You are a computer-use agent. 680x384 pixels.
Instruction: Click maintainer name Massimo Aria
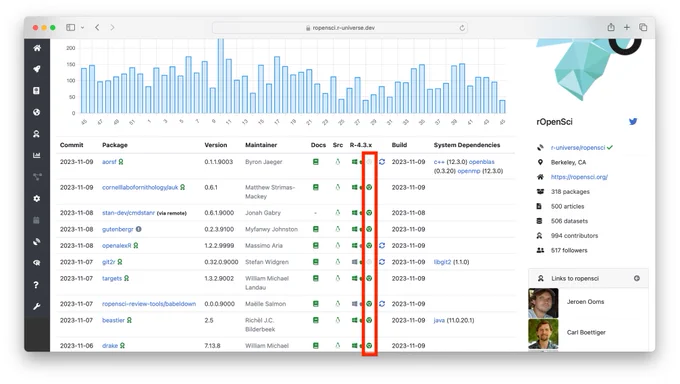[x=264, y=246]
